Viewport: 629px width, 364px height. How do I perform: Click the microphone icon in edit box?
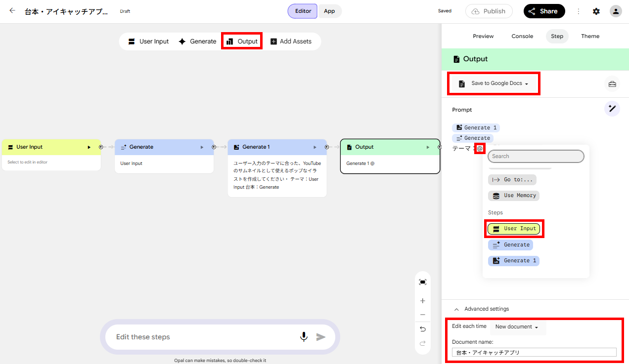click(304, 337)
